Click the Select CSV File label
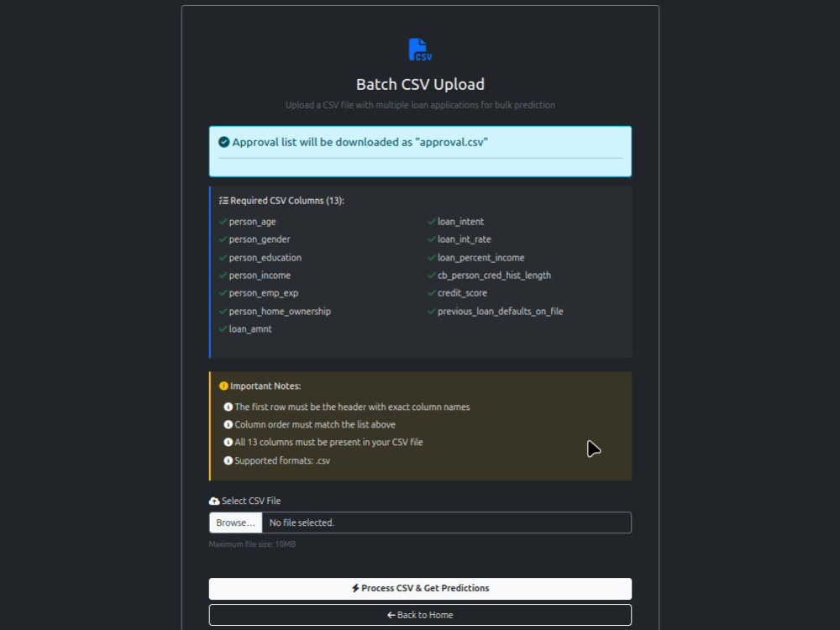Image resolution: width=840 pixels, height=630 pixels. tap(250, 501)
